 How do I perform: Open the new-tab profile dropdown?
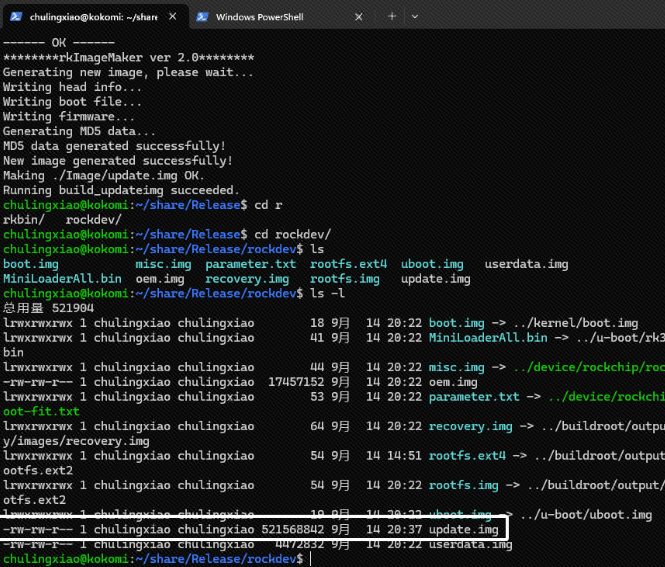[x=415, y=17]
